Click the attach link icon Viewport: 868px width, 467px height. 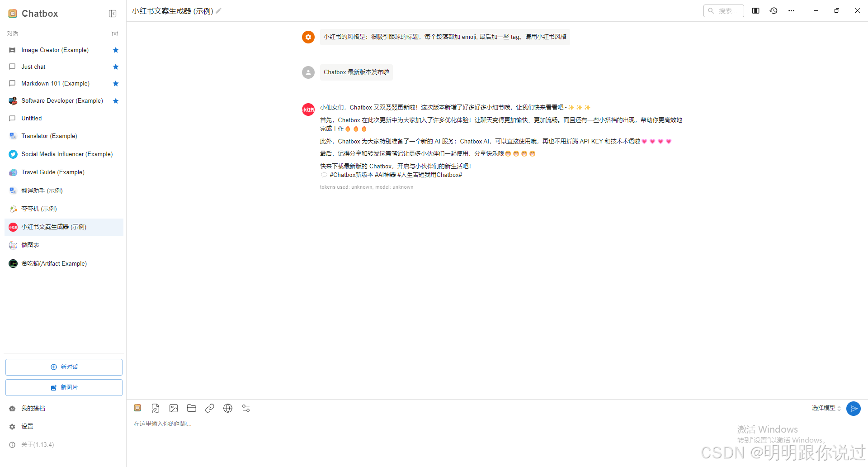tap(210, 408)
